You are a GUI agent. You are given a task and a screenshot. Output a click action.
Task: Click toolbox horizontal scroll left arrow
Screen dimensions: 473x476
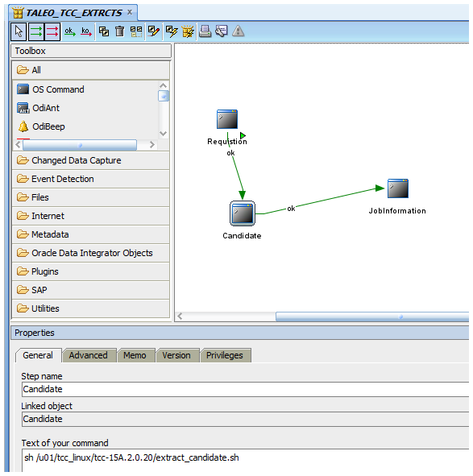coord(18,145)
